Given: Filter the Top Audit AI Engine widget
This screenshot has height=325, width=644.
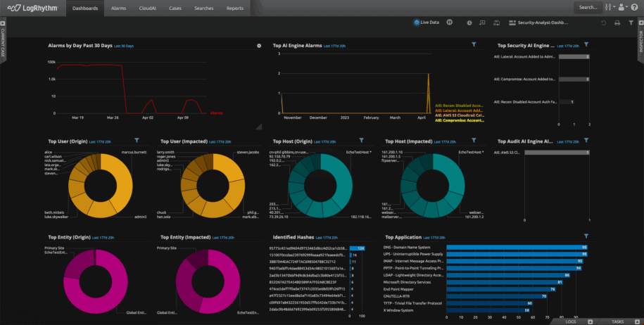Looking at the screenshot, I should pos(586,141).
